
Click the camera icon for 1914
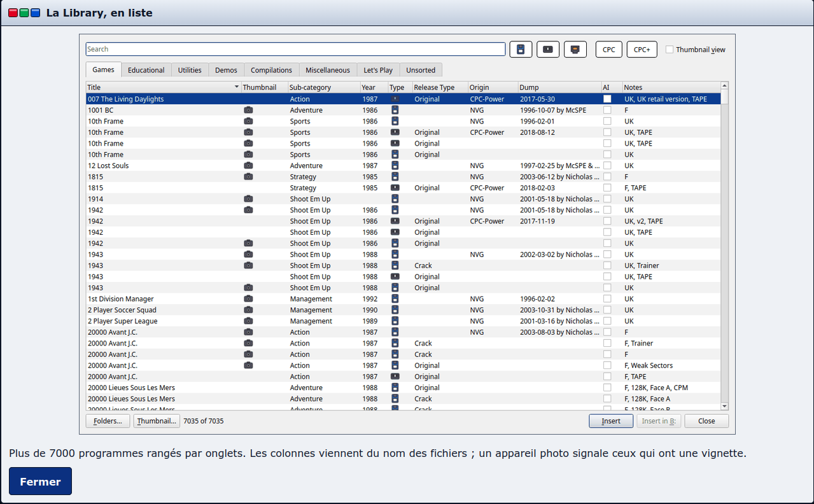[x=248, y=199]
